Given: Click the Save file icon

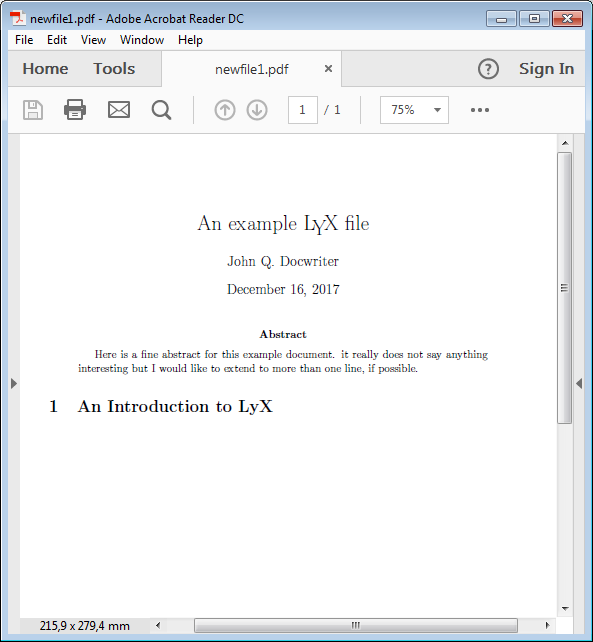Looking at the screenshot, I should click(x=33, y=110).
